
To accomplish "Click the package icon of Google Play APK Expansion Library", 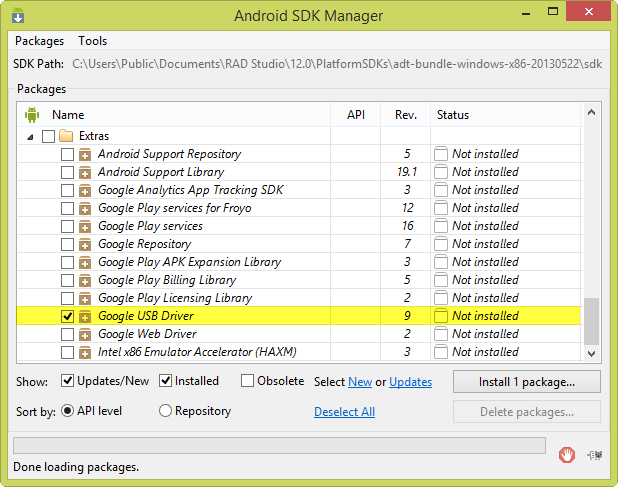I will [85, 262].
